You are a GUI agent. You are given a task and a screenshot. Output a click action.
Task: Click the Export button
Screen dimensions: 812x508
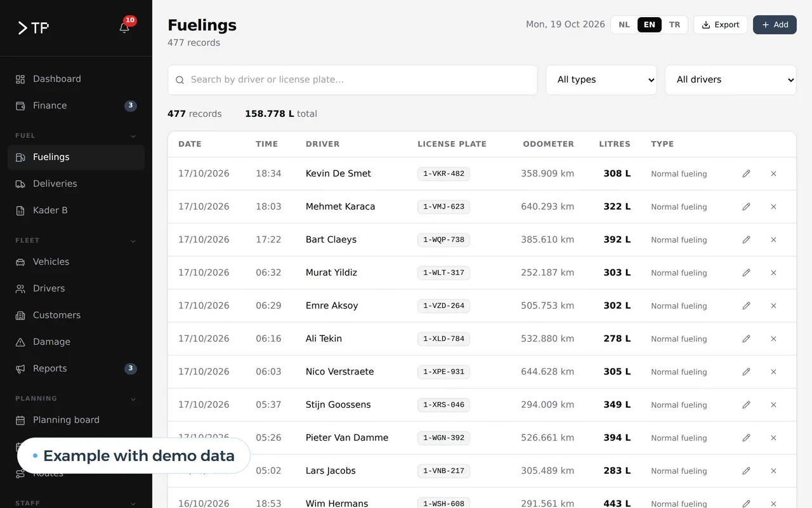[x=720, y=25]
